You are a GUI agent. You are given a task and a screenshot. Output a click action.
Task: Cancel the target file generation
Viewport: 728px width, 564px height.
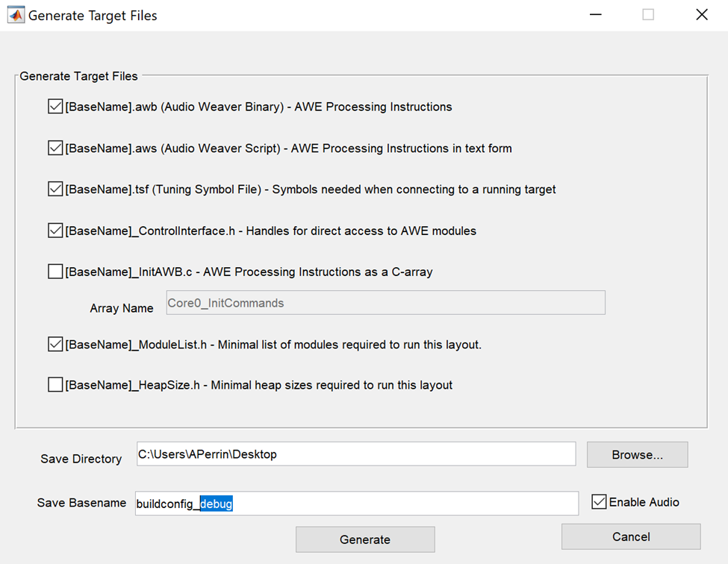(630, 536)
